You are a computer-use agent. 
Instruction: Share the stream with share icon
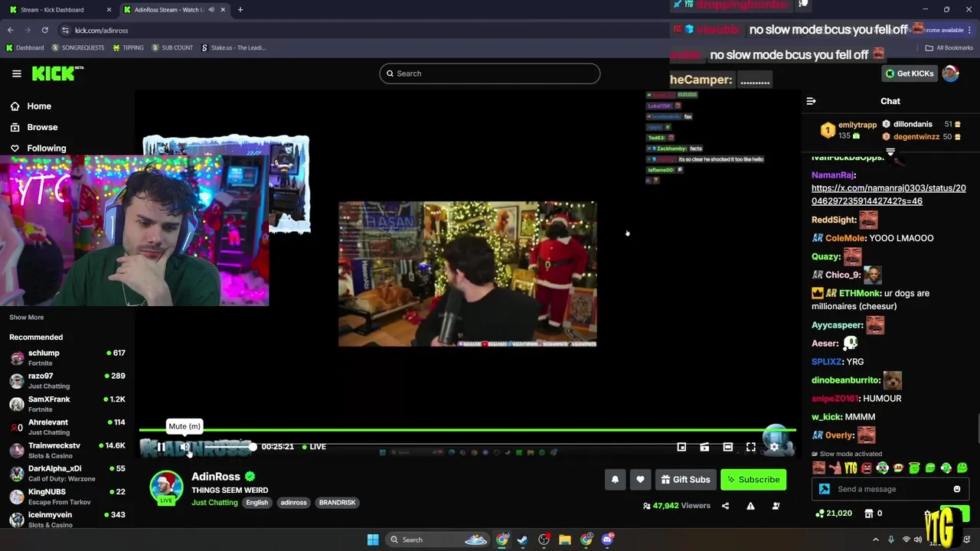(725, 506)
